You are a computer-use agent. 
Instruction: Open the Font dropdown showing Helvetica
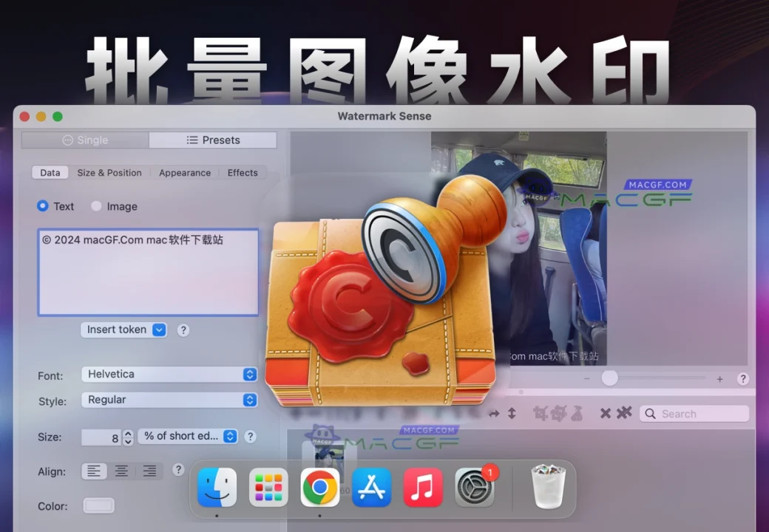[169, 375]
